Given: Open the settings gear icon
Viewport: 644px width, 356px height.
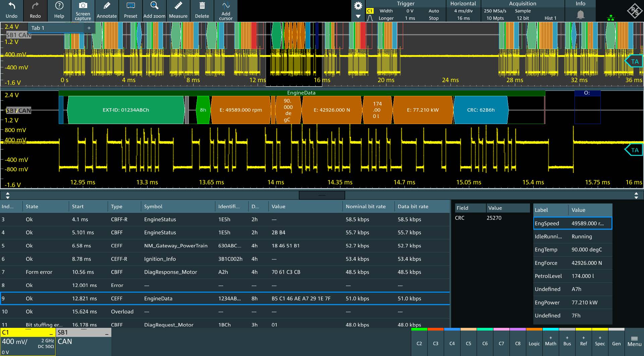Looking at the screenshot, I should click(x=358, y=6).
